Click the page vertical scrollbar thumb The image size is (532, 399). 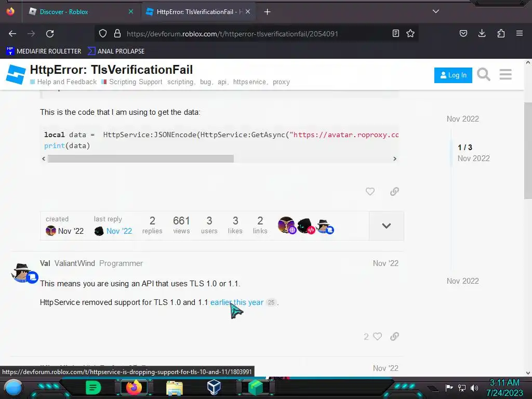(528, 151)
